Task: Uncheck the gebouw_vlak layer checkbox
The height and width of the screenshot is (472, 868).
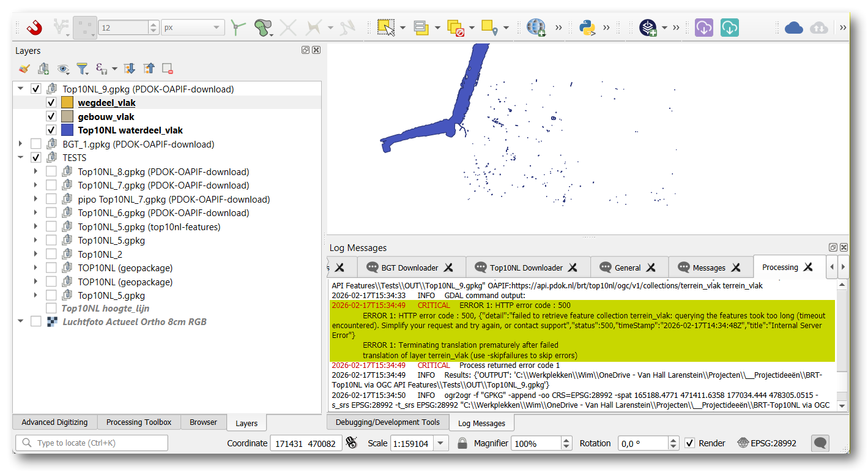Action: pyautogui.click(x=51, y=116)
